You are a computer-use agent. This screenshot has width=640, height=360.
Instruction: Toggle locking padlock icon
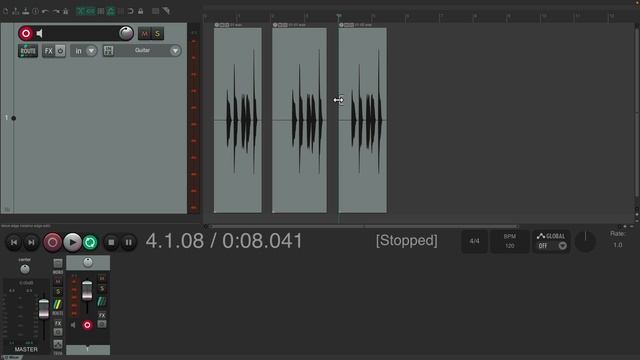[x=140, y=11]
